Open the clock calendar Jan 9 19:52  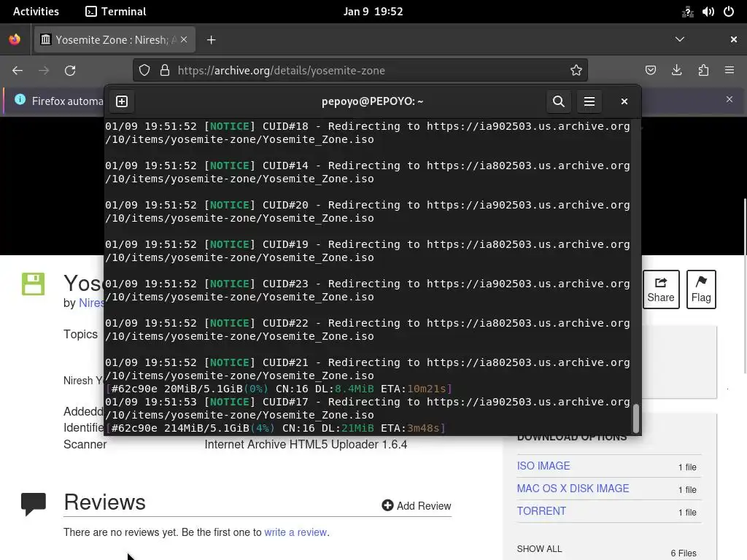[373, 12]
